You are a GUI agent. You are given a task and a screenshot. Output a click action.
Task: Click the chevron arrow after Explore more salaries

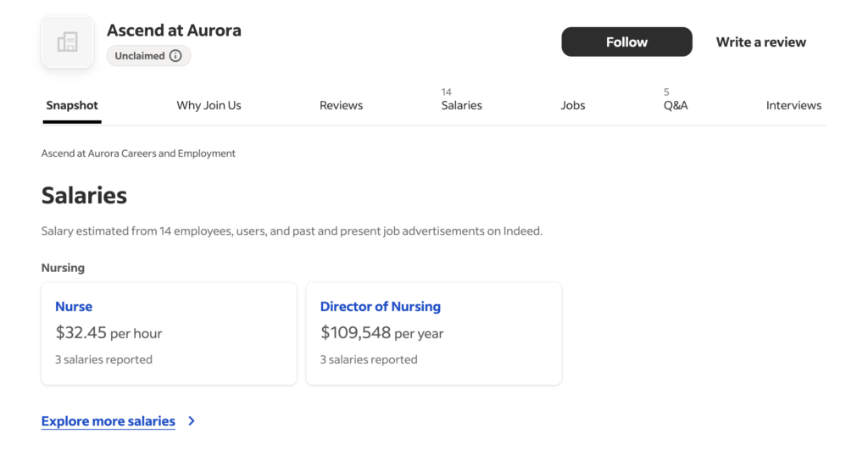pyautogui.click(x=192, y=421)
